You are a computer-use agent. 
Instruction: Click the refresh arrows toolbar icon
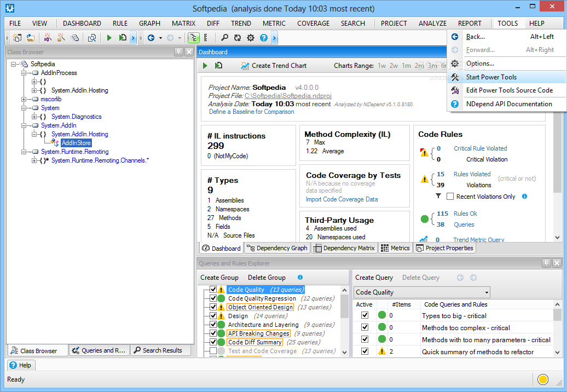(238, 38)
